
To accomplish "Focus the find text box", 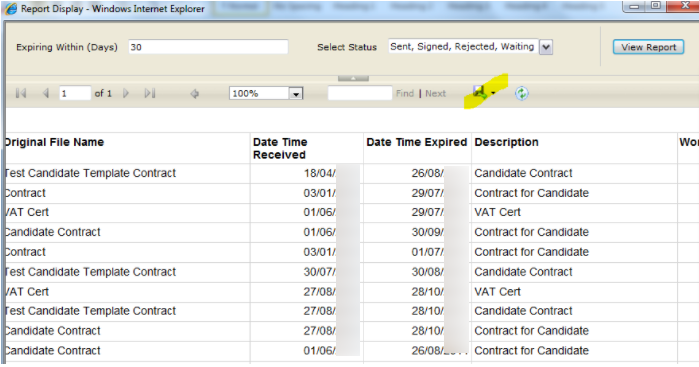I will pyautogui.click(x=360, y=93).
